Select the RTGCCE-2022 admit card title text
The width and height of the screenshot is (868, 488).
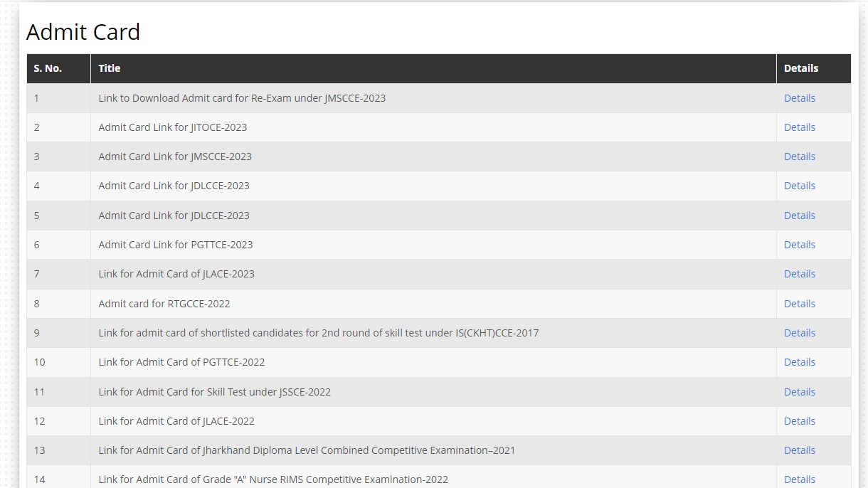[x=164, y=304]
